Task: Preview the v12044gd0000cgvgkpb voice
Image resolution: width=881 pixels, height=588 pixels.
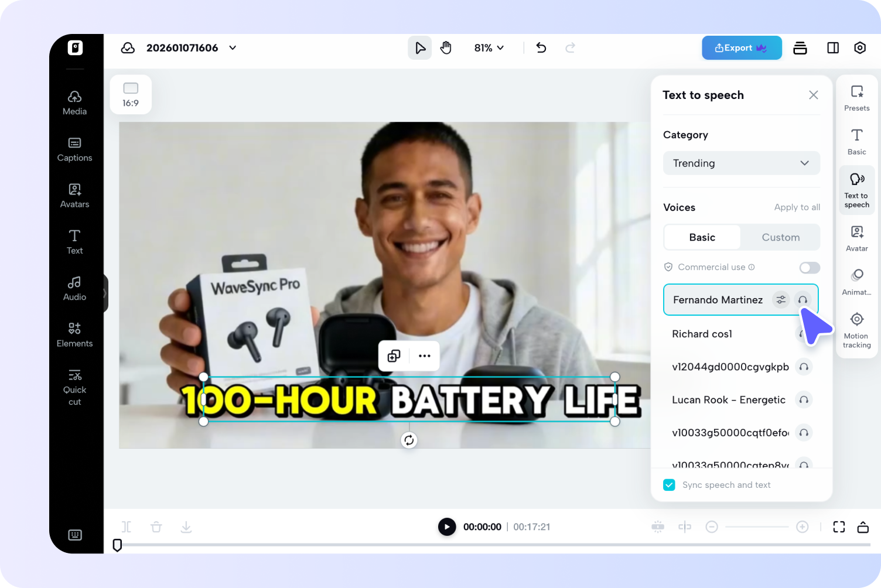Action: point(804,367)
